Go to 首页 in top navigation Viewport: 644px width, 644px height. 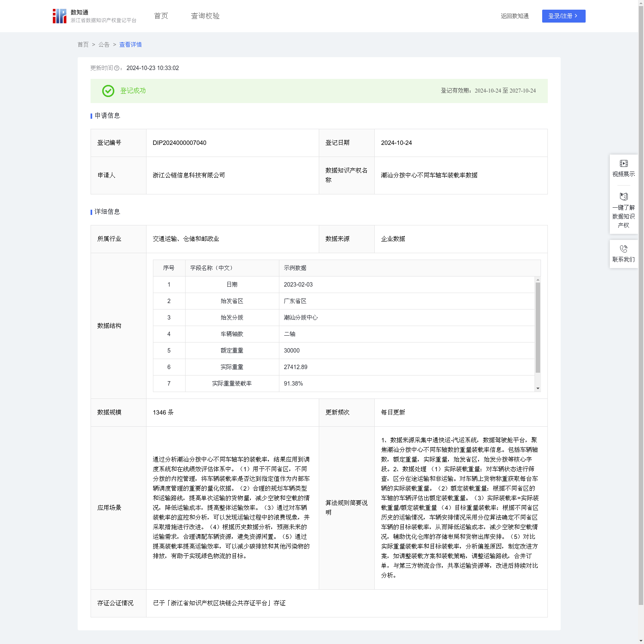161,16
